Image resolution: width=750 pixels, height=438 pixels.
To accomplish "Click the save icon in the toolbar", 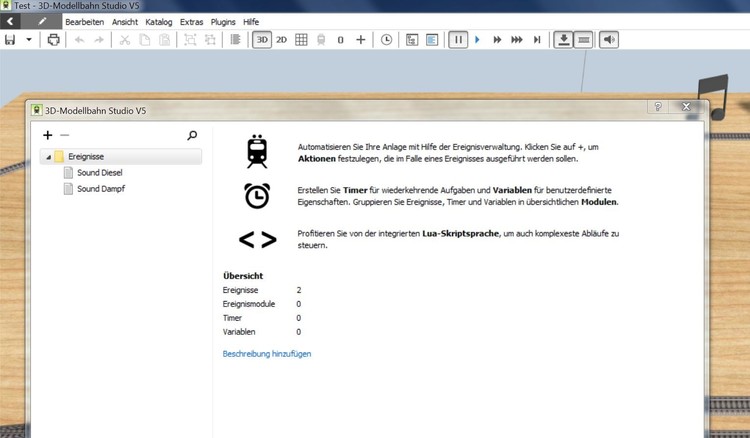I will [10, 40].
